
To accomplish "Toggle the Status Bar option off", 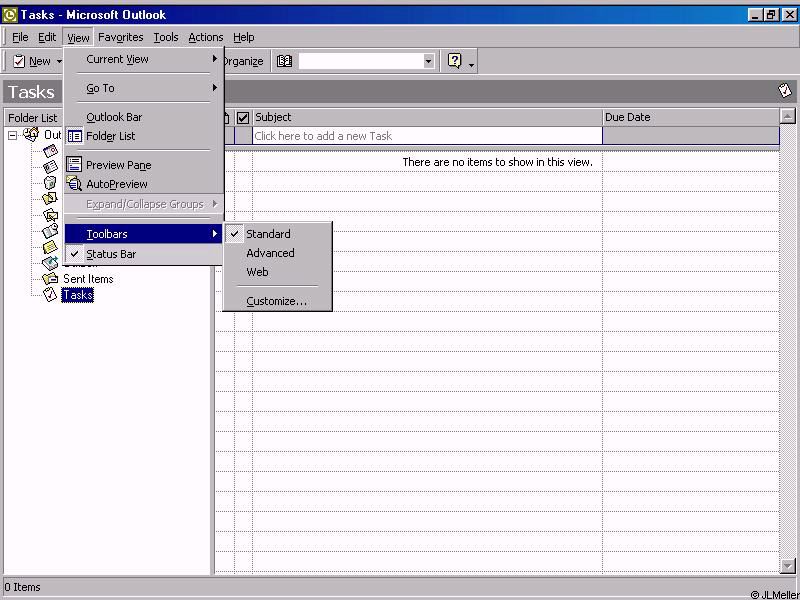I will (x=110, y=254).
